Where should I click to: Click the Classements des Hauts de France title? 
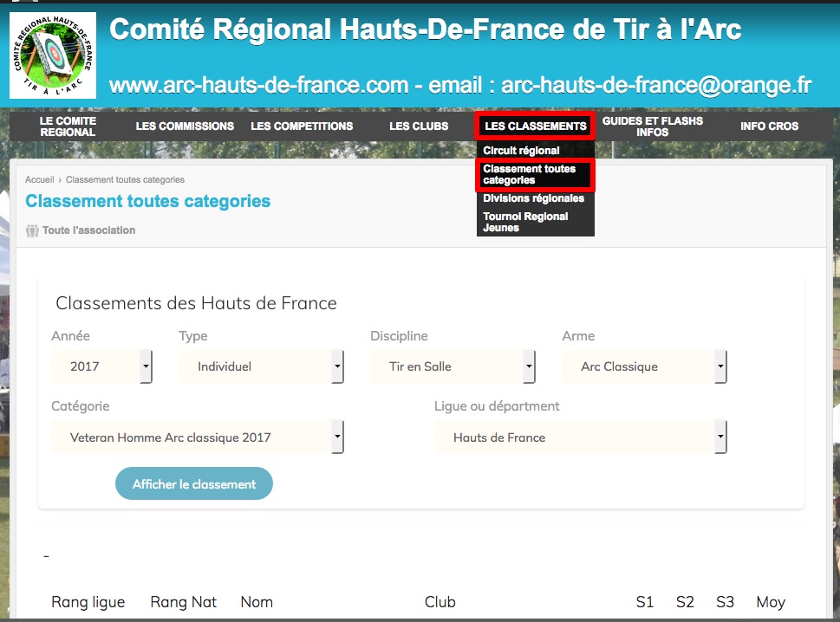pyautogui.click(x=196, y=303)
